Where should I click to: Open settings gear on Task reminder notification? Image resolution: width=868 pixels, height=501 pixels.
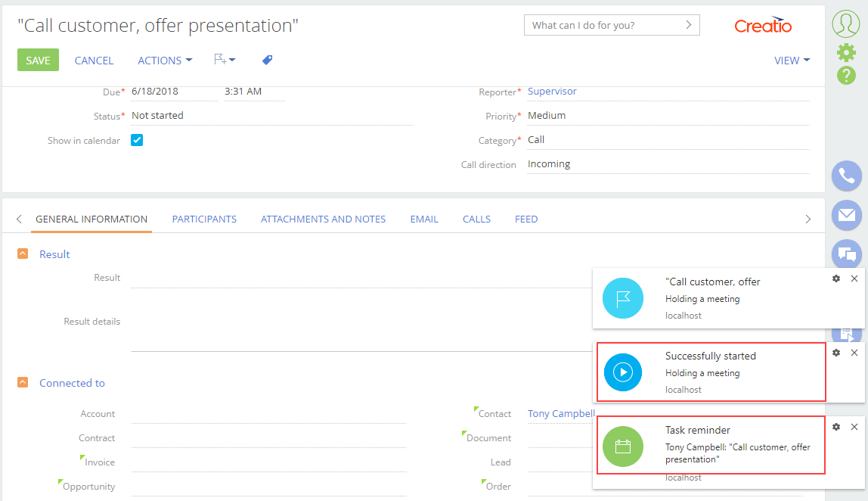836,427
